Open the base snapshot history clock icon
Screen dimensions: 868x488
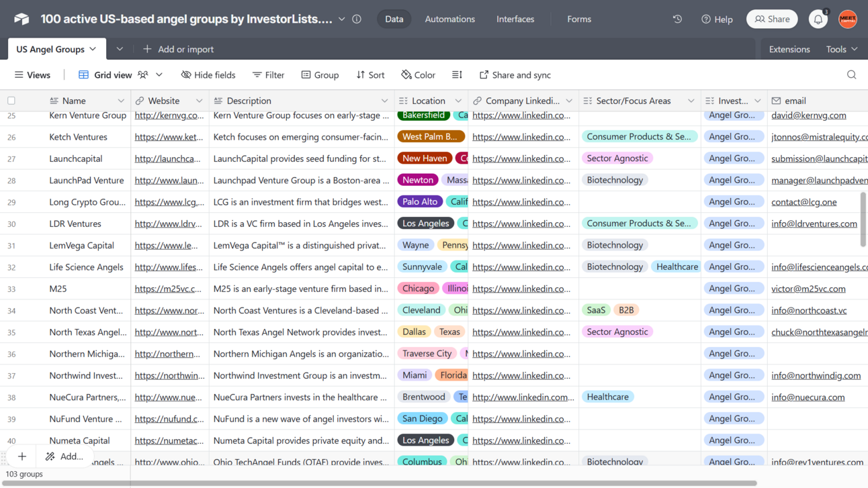click(x=677, y=19)
